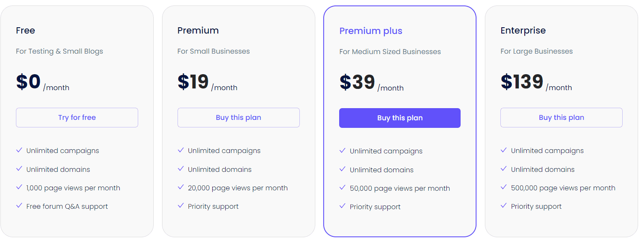Click the checkmark next to Free forum Q&A support
The image size is (644, 249).
pos(19,206)
